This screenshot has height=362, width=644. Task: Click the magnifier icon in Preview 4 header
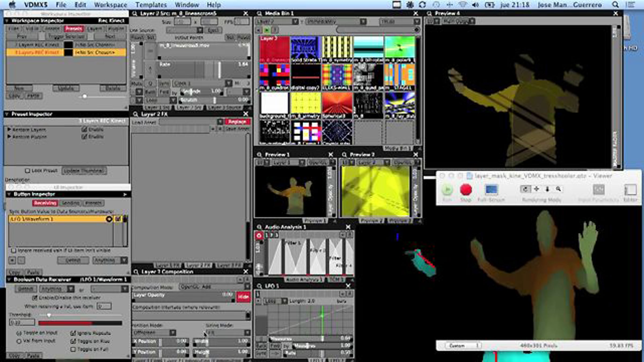(x=429, y=13)
